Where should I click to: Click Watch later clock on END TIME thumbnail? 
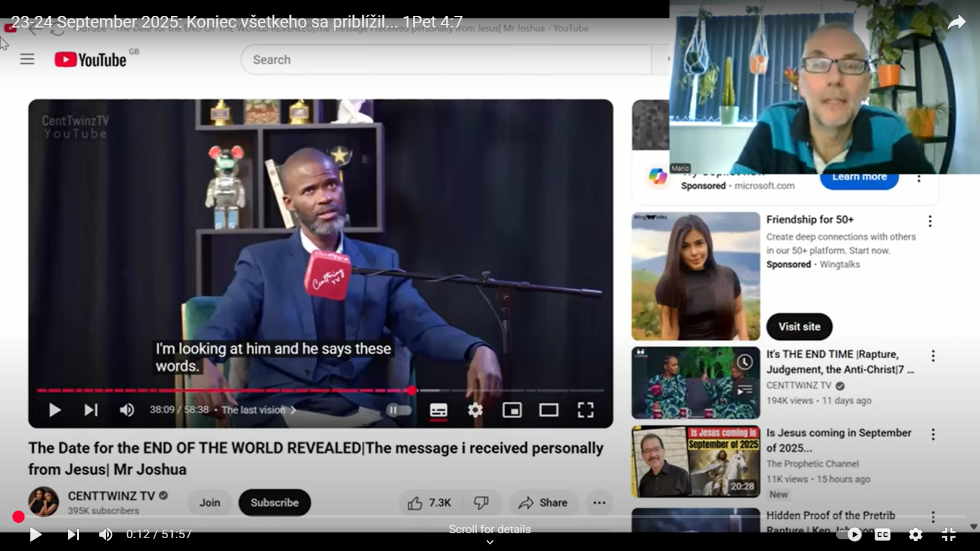[x=744, y=362]
